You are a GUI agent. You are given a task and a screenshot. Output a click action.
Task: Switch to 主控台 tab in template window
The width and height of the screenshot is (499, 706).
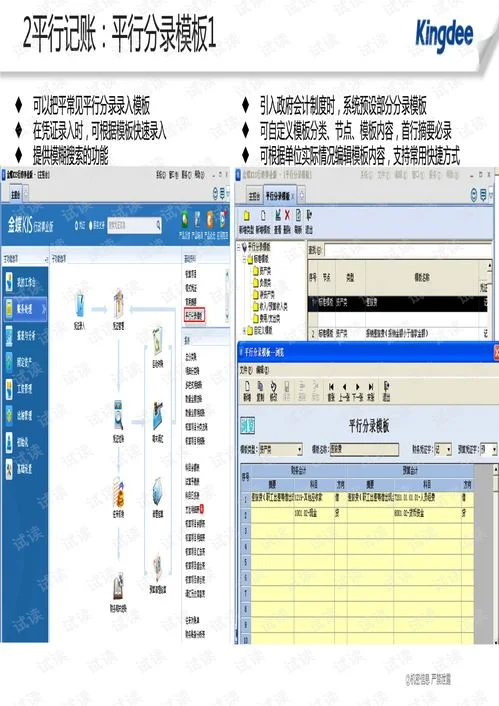point(254,196)
